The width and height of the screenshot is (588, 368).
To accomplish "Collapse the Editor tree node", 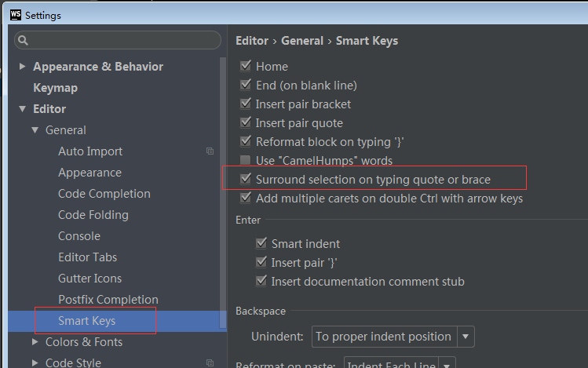I will pos(23,109).
